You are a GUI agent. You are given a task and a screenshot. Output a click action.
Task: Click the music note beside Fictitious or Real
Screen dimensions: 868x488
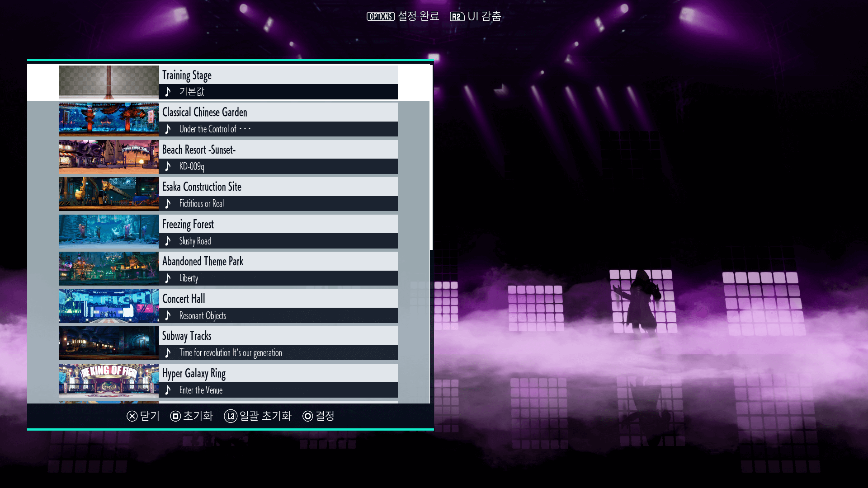(x=168, y=204)
